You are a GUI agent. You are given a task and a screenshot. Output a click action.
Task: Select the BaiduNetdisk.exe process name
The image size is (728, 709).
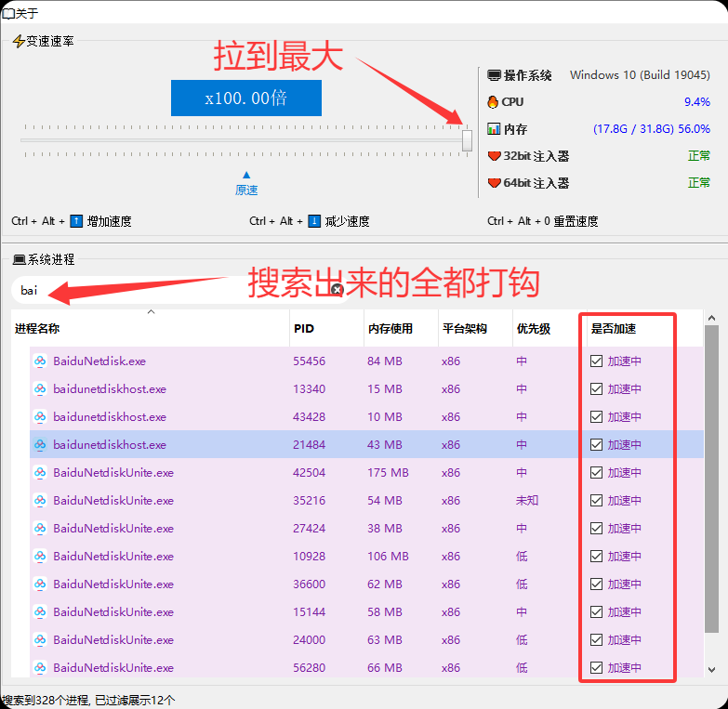[99, 361]
